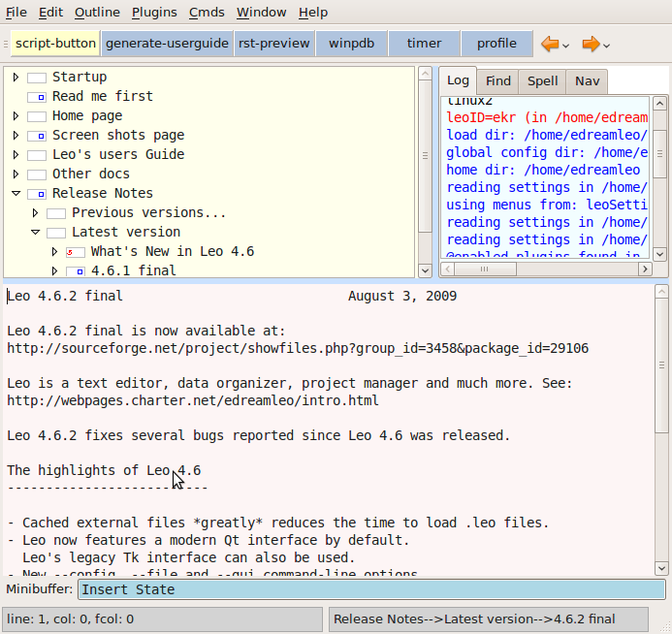
Task: Click the Other docs node icon box
Action: pos(37,174)
